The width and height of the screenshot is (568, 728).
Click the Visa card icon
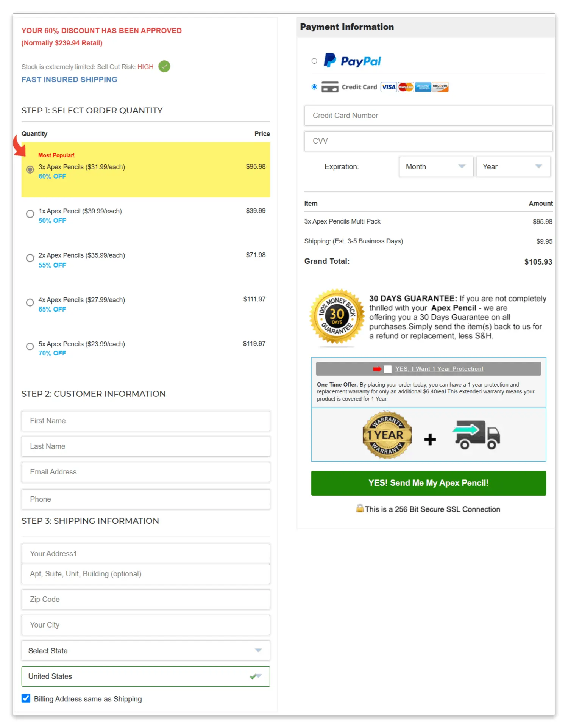pyautogui.click(x=389, y=87)
